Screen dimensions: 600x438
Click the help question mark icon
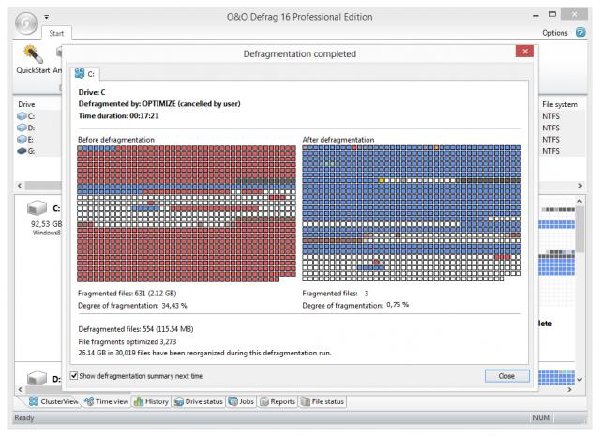pos(580,33)
